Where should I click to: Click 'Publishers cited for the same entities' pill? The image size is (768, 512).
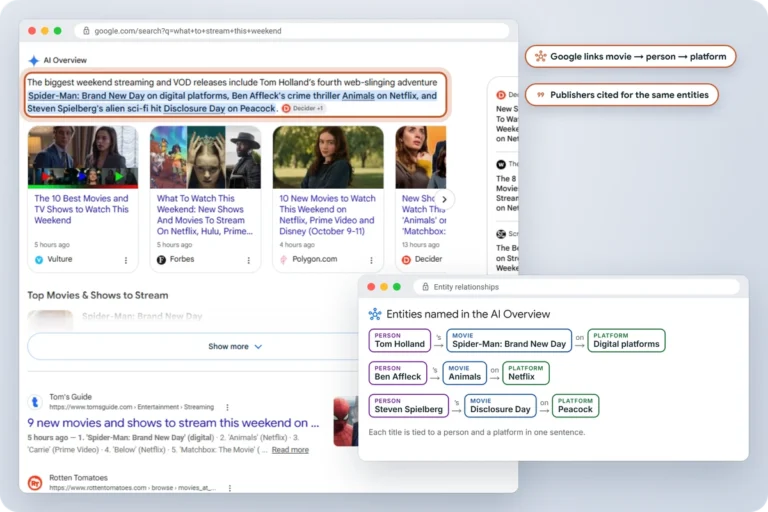(622, 95)
